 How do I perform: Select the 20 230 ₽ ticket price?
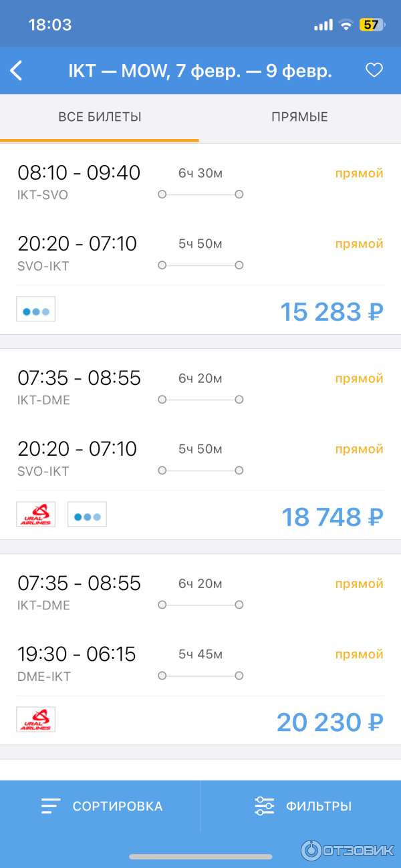click(330, 722)
